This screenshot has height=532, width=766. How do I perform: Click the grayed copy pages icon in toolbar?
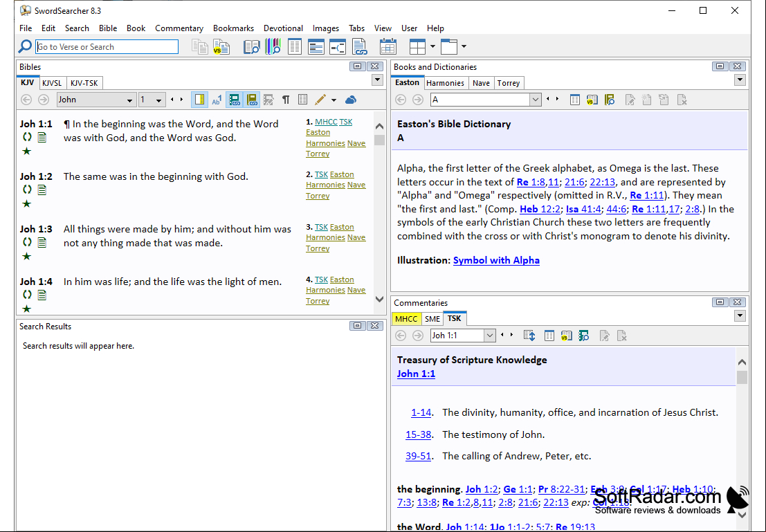[x=200, y=47]
